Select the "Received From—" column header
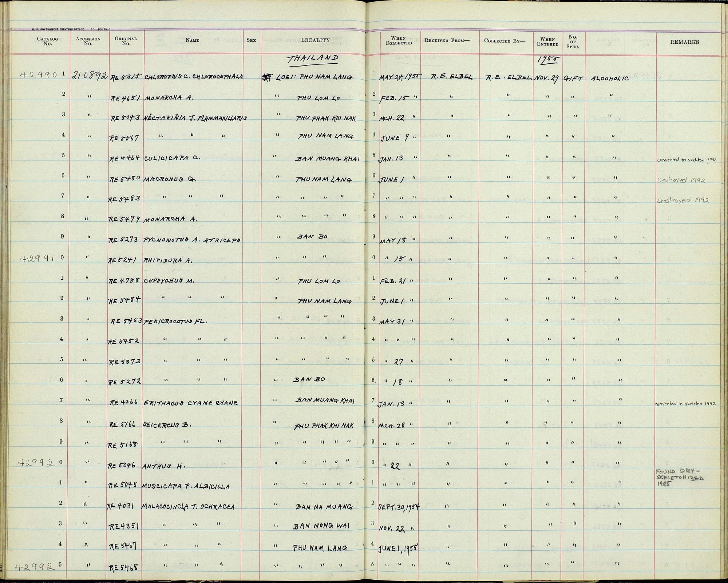The width and height of the screenshot is (728, 583). (x=447, y=40)
